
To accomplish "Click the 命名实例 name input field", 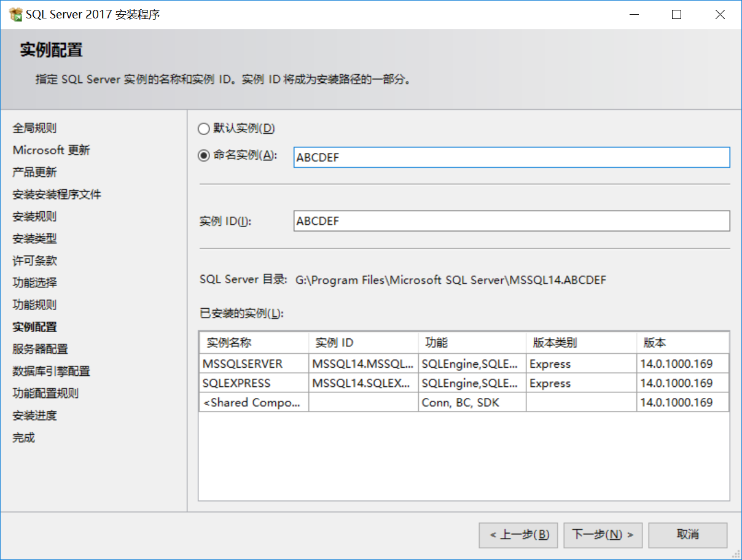I will [x=512, y=157].
